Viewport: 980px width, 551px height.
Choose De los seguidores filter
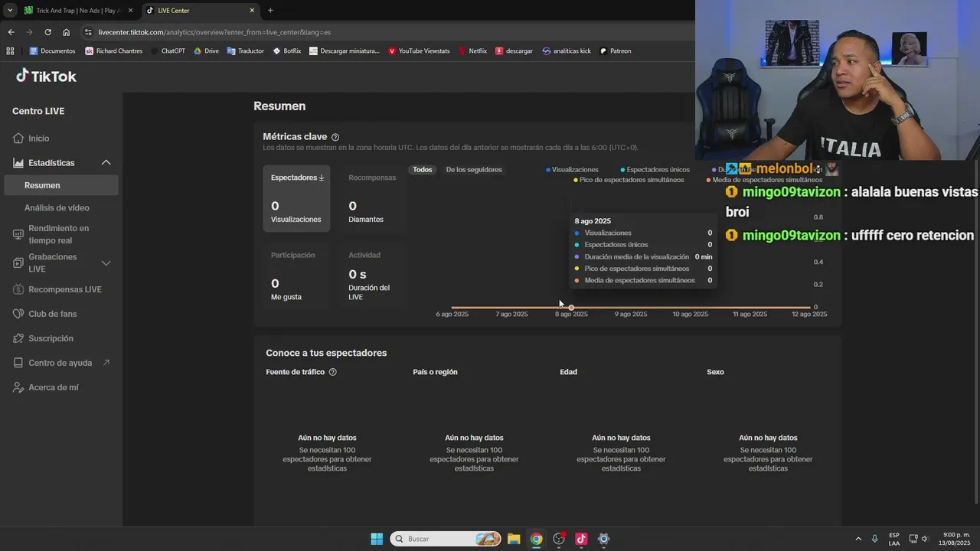[x=474, y=170]
